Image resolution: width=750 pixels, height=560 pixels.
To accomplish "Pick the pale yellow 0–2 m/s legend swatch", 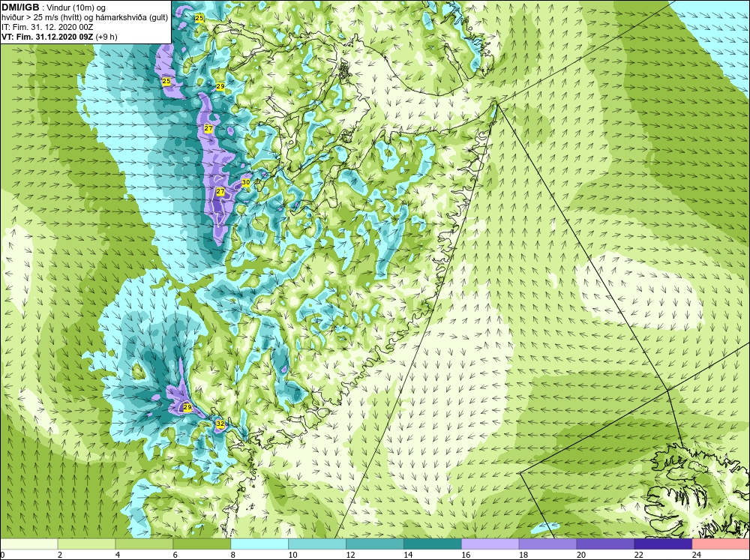I will tap(28, 544).
